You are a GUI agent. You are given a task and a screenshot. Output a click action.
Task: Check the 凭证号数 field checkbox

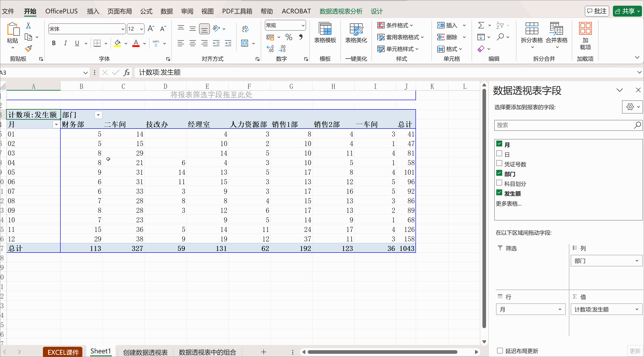coord(499,164)
